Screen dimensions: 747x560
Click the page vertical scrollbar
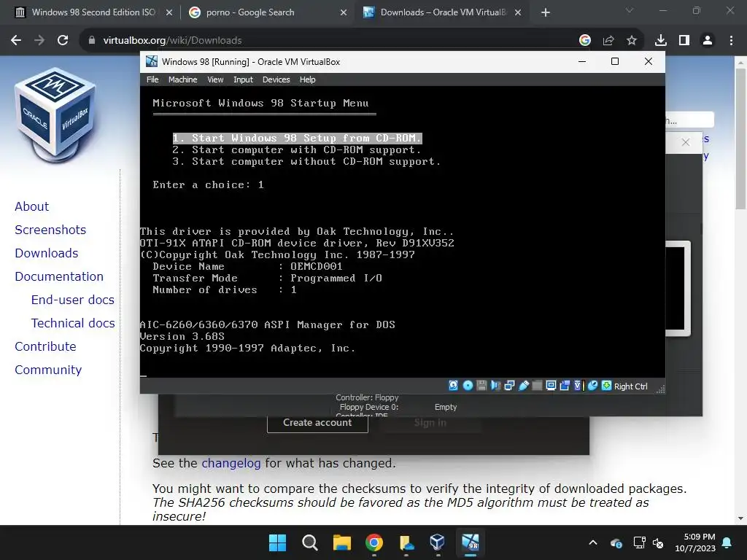740,138
